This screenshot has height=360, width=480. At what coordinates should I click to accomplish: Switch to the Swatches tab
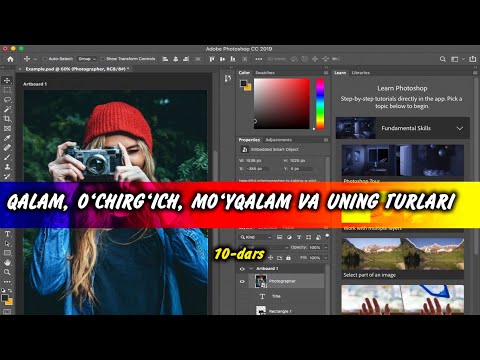click(265, 73)
